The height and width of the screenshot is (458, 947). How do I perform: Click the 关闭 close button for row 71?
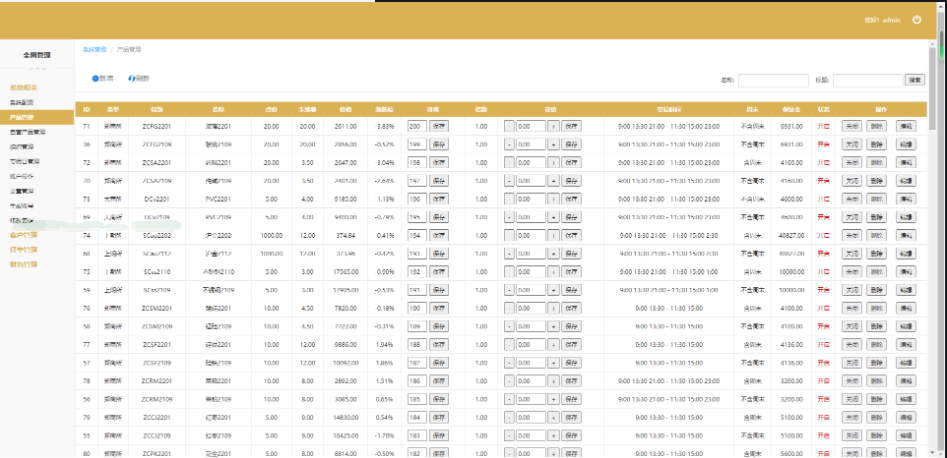click(852, 126)
